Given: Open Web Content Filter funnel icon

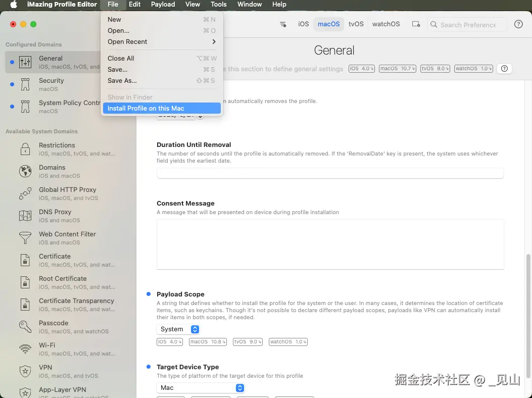Looking at the screenshot, I should click(x=25, y=238).
